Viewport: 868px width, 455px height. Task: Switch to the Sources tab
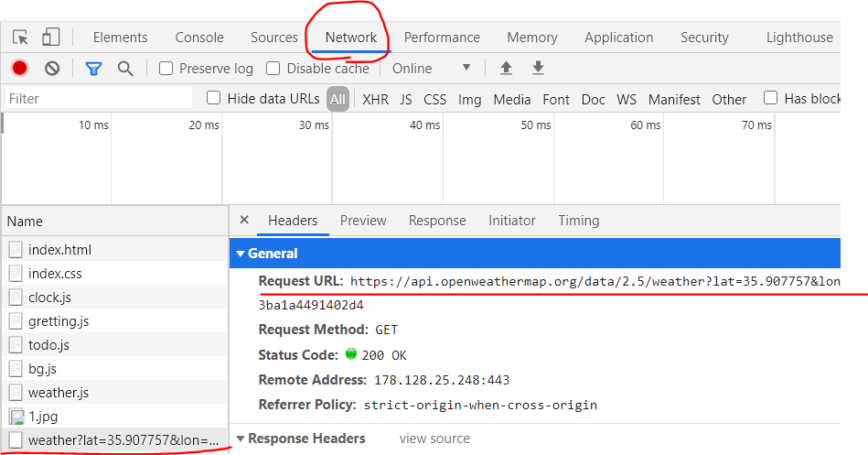[274, 38]
